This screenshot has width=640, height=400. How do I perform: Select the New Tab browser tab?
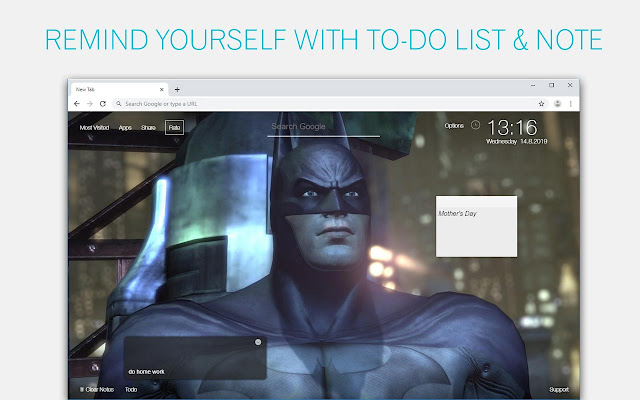pos(118,89)
